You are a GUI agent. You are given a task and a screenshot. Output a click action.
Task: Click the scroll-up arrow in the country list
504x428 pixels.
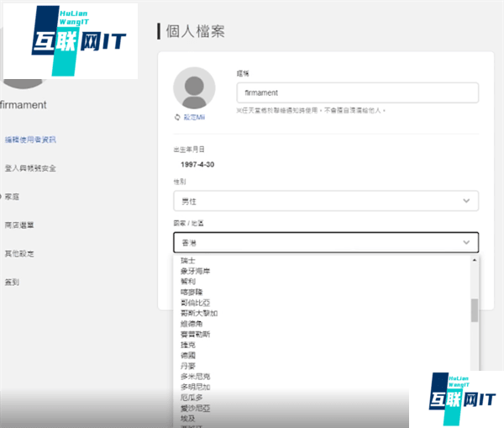(475, 261)
